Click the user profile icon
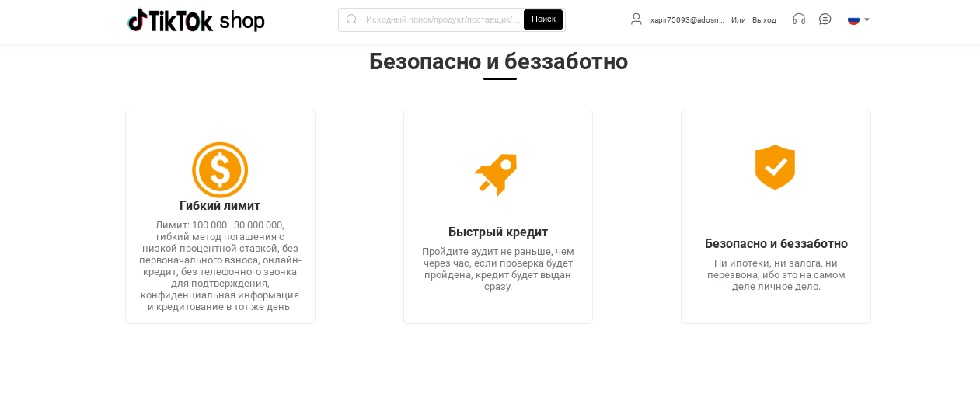Screen dimensions: 980x415 pyautogui.click(x=636, y=19)
